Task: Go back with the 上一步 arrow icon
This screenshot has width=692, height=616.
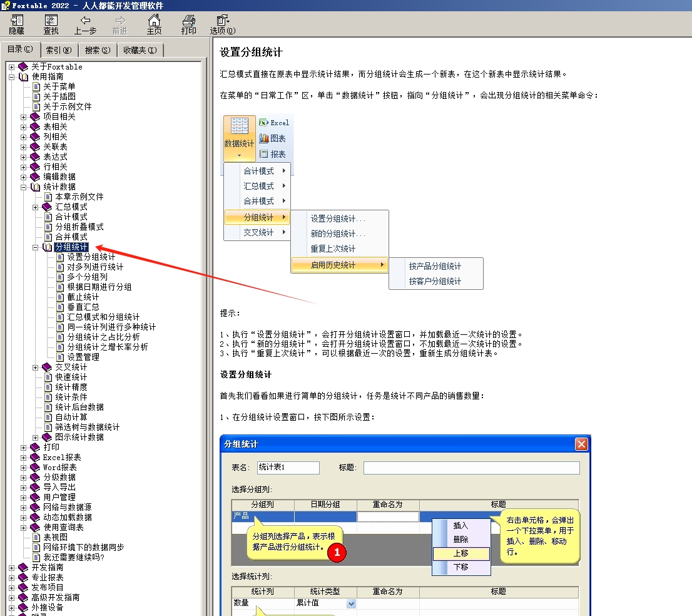Action: (x=85, y=21)
